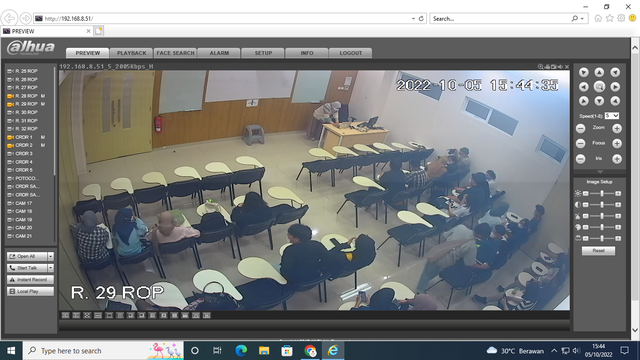Toggle audio speaker icon above video
The image size is (640, 360).
coord(560,67)
